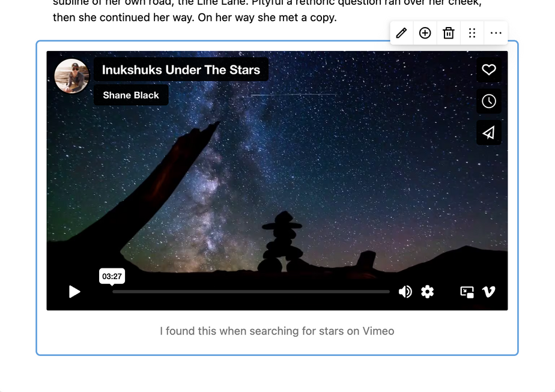
Task: Mute the video with speaker icon
Action: [405, 292]
